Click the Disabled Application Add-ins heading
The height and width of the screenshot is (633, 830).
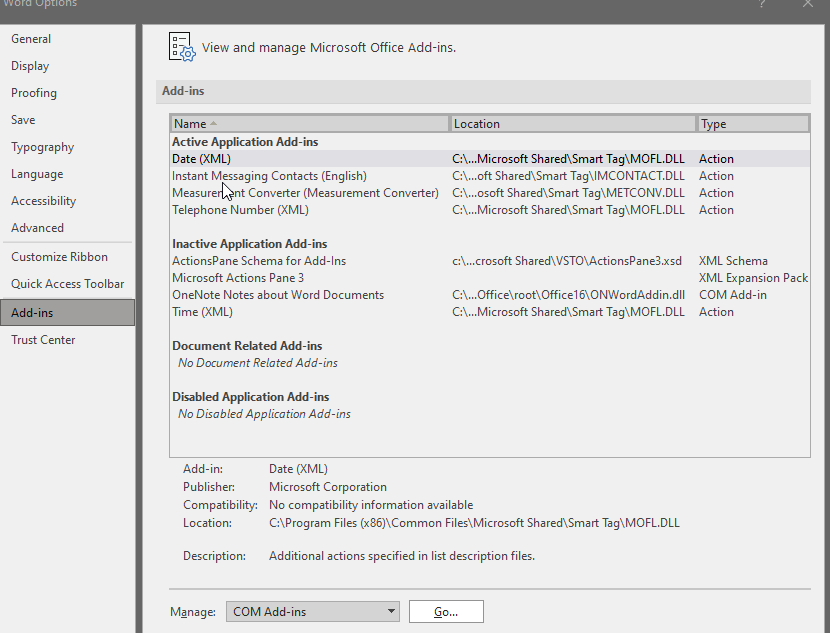coord(250,397)
